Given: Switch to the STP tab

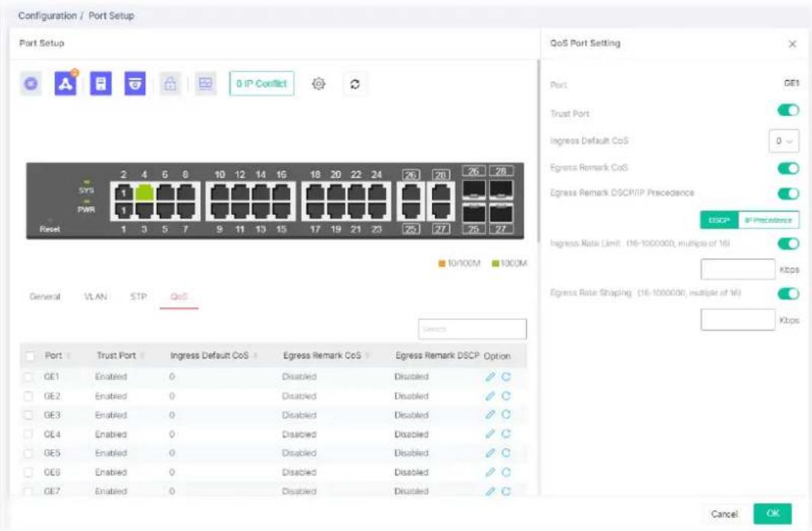Looking at the screenshot, I should 138,296.
